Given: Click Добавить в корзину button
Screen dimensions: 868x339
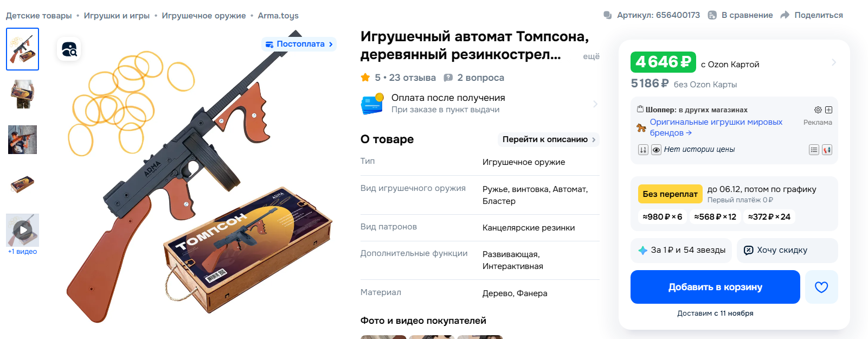Looking at the screenshot, I should 715,287.
